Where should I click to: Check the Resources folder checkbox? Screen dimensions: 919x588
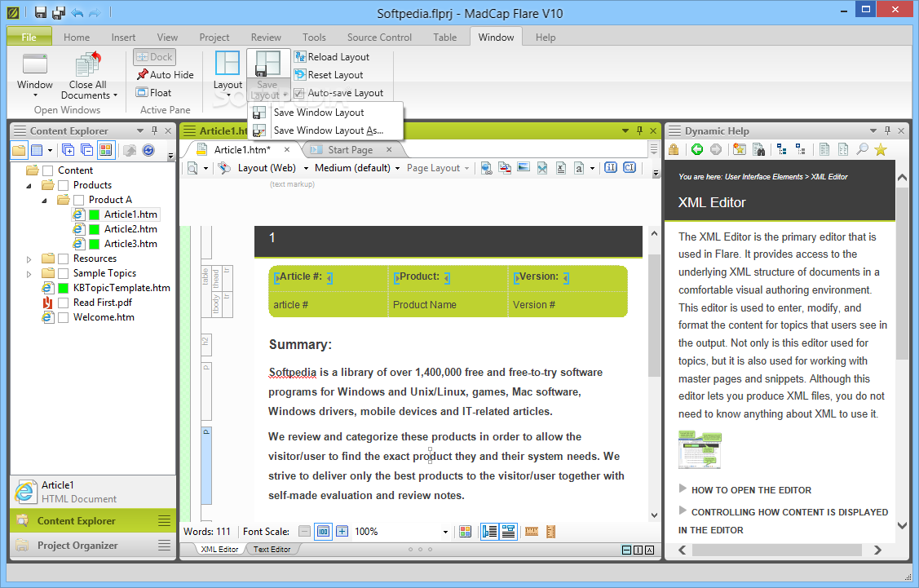point(64,258)
